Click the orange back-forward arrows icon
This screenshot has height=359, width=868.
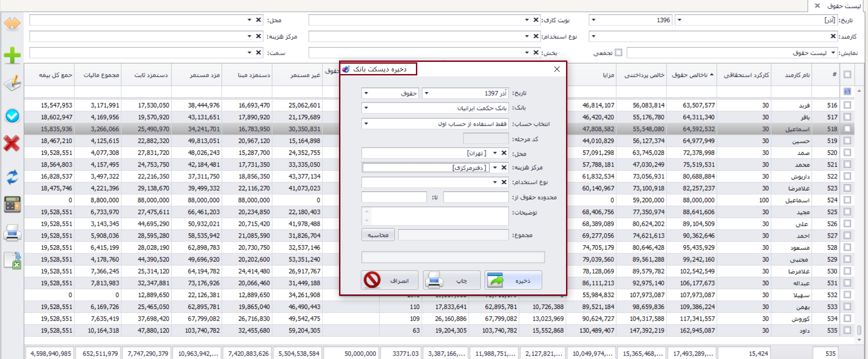click(12, 23)
